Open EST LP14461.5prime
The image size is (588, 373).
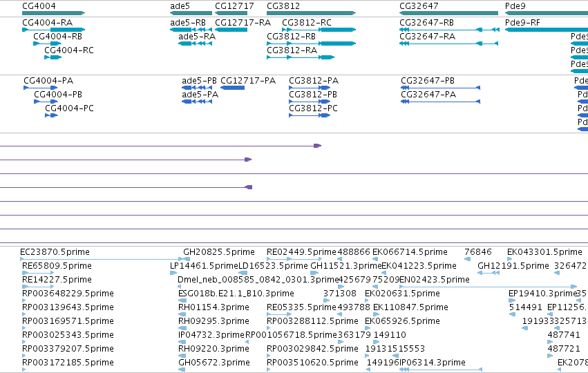pos(204,266)
